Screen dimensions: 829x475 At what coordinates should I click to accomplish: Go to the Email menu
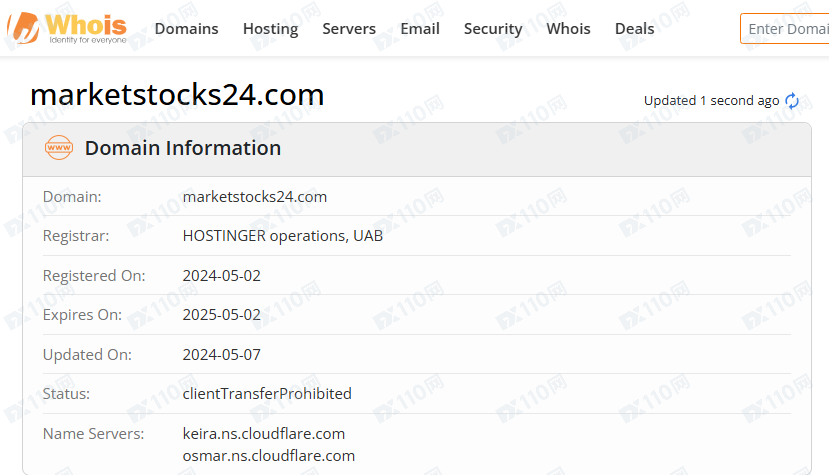coord(420,29)
